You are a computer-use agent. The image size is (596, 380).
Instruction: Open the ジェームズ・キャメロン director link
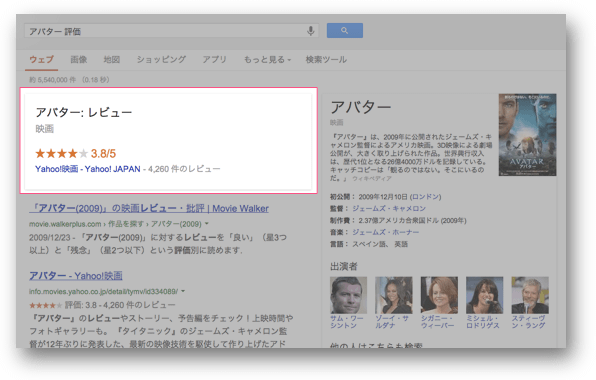(x=389, y=209)
